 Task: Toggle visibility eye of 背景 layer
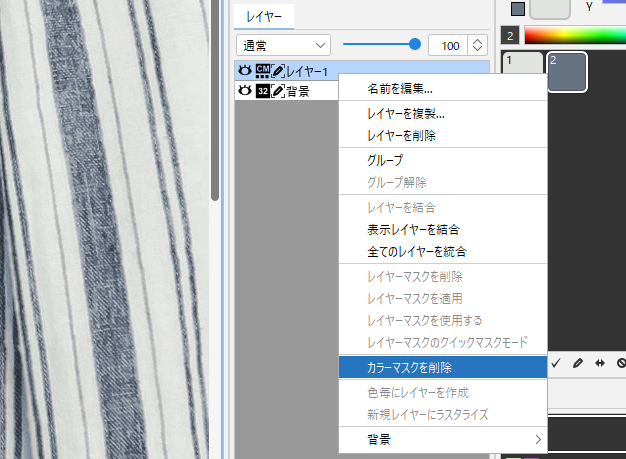click(245, 91)
